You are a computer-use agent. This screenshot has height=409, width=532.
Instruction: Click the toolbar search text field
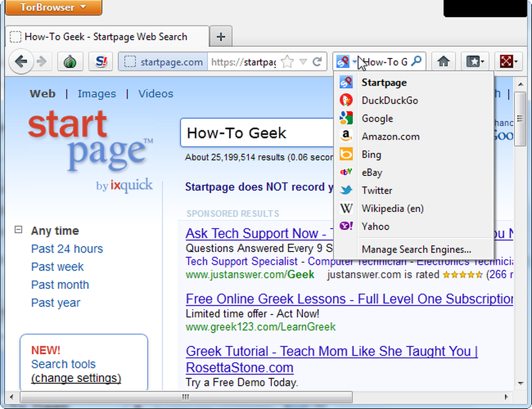(385, 62)
